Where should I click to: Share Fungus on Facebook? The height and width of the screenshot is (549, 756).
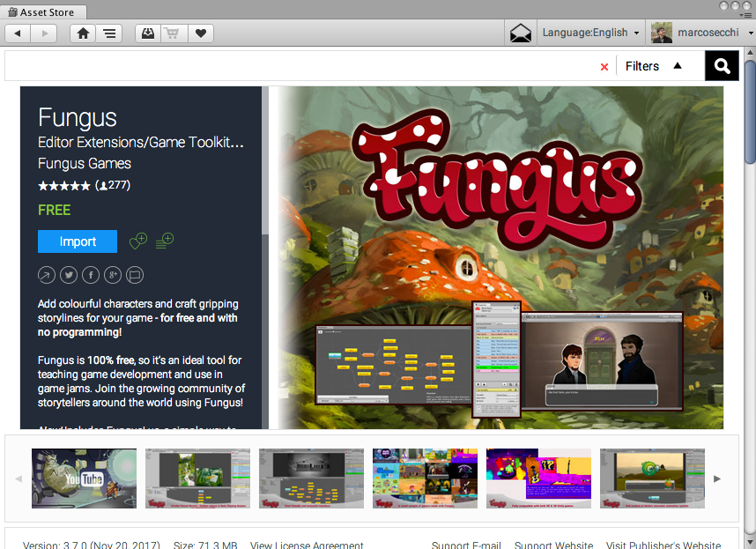coord(91,275)
